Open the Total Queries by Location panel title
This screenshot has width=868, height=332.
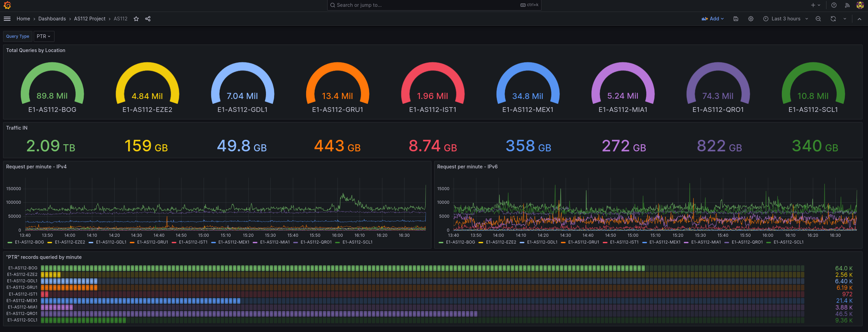pos(36,50)
